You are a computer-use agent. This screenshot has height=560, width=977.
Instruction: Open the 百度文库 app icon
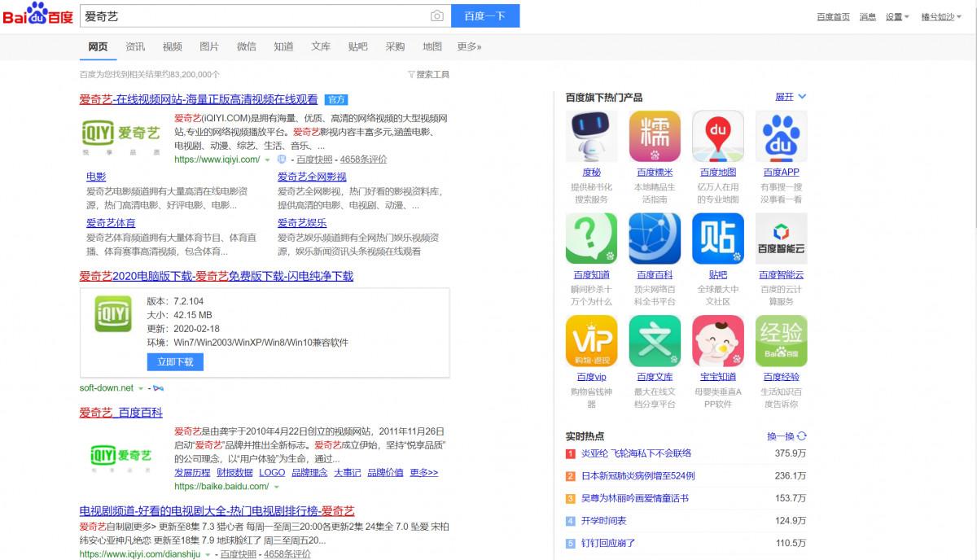[x=655, y=341]
